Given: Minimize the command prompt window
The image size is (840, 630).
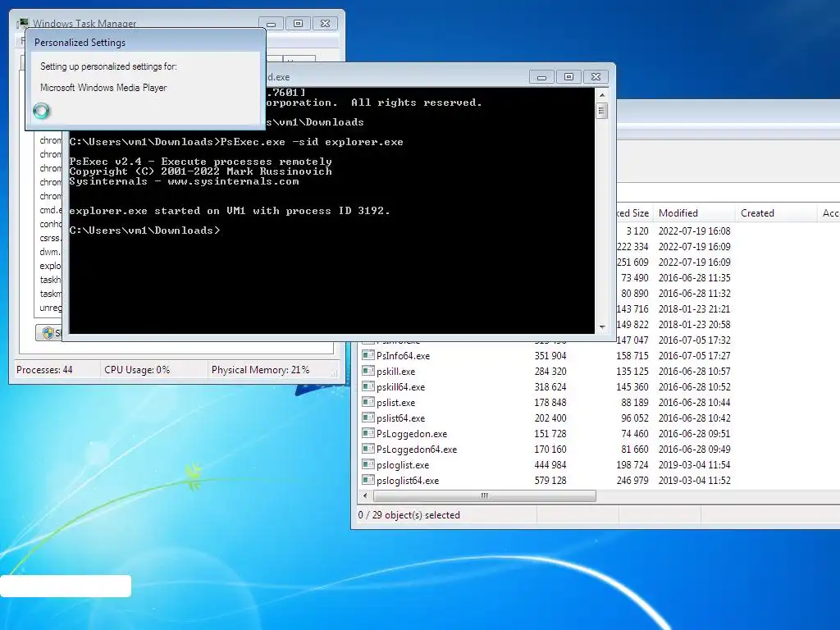Looking at the screenshot, I should click(x=541, y=77).
